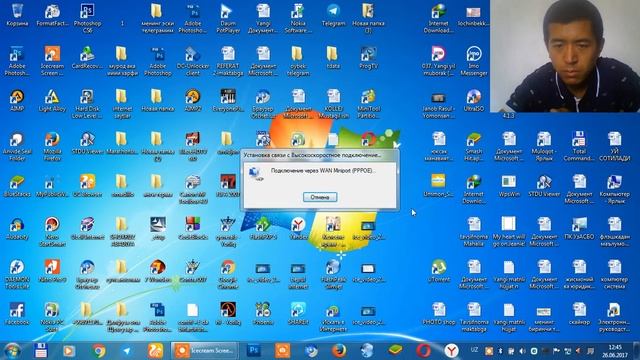This screenshot has width=640, height=360.
Task: Select the УЙ СОТИЛАДИ document icon
Action: click(614, 146)
